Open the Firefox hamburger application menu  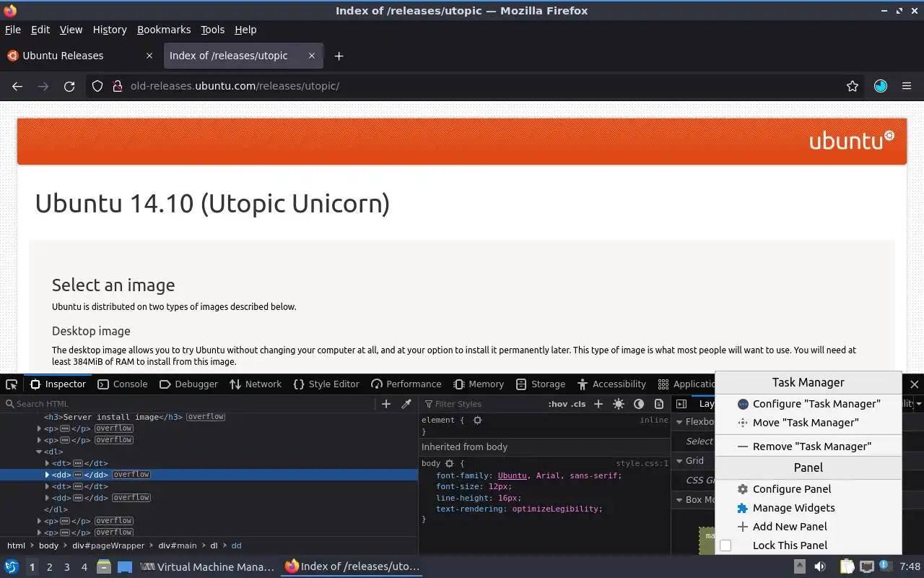point(907,86)
